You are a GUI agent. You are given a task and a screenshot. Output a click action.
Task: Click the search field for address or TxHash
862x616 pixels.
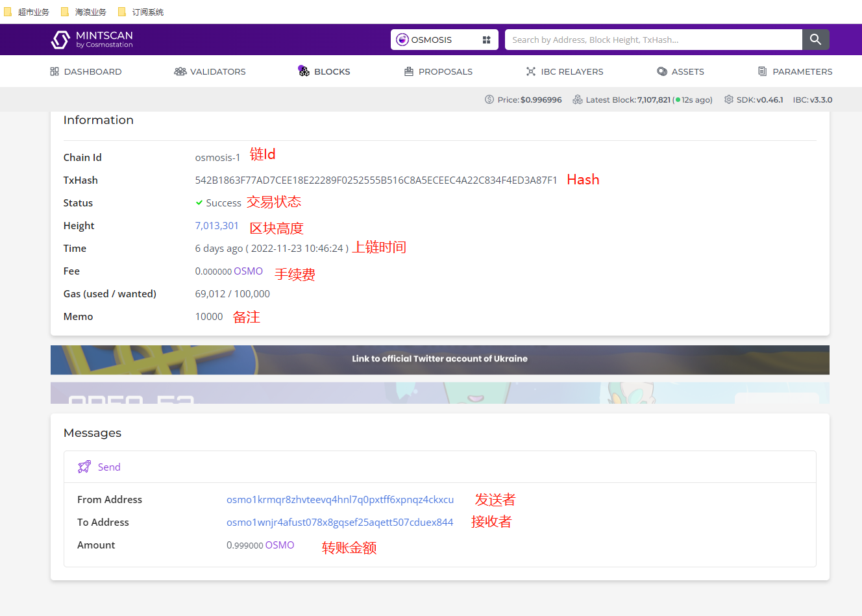[653, 40]
